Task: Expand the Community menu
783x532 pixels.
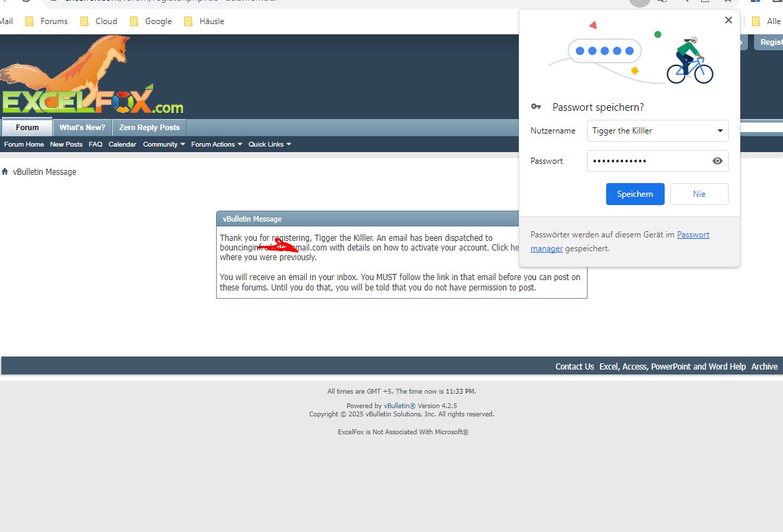Action: click(164, 145)
